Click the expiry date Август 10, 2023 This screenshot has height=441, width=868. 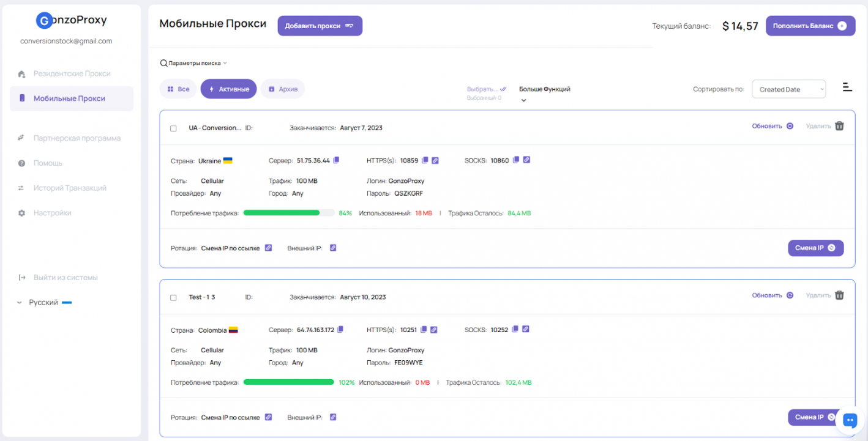point(363,297)
